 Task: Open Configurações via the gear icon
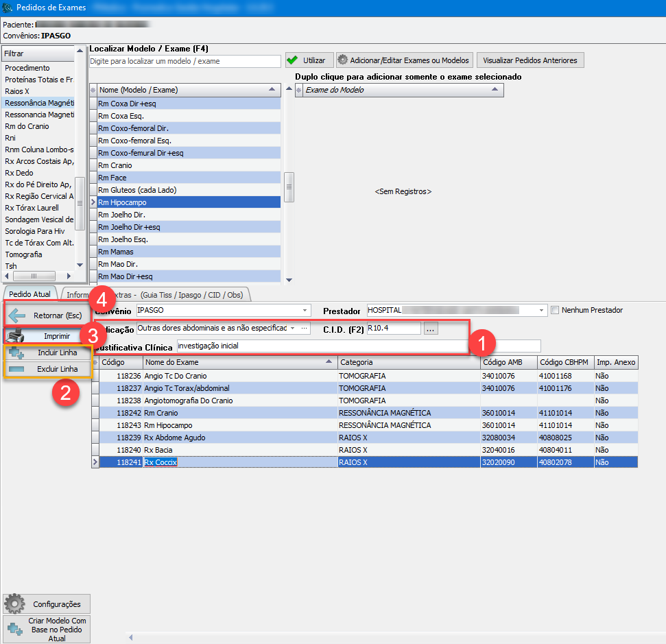click(15, 604)
